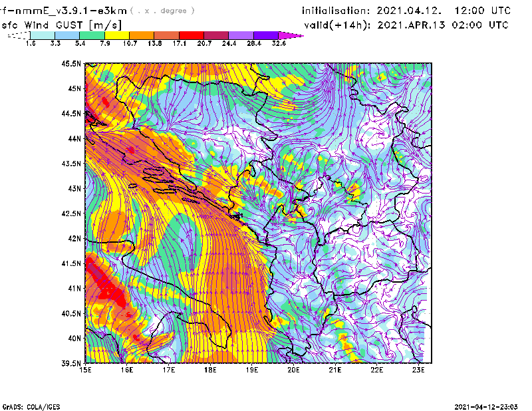The height and width of the screenshot is (411, 532).
Task: Click the lavender 24.4–28.4 legend swatch
Action: [241, 35]
